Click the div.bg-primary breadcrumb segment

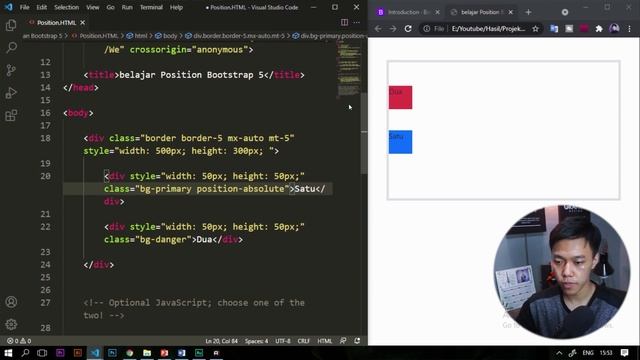329,36
